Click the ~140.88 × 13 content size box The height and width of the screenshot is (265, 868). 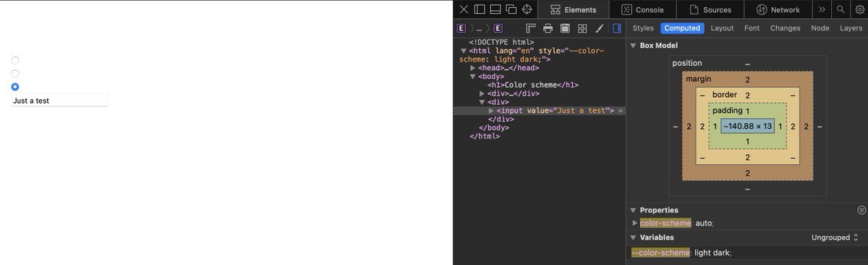point(747,126)
